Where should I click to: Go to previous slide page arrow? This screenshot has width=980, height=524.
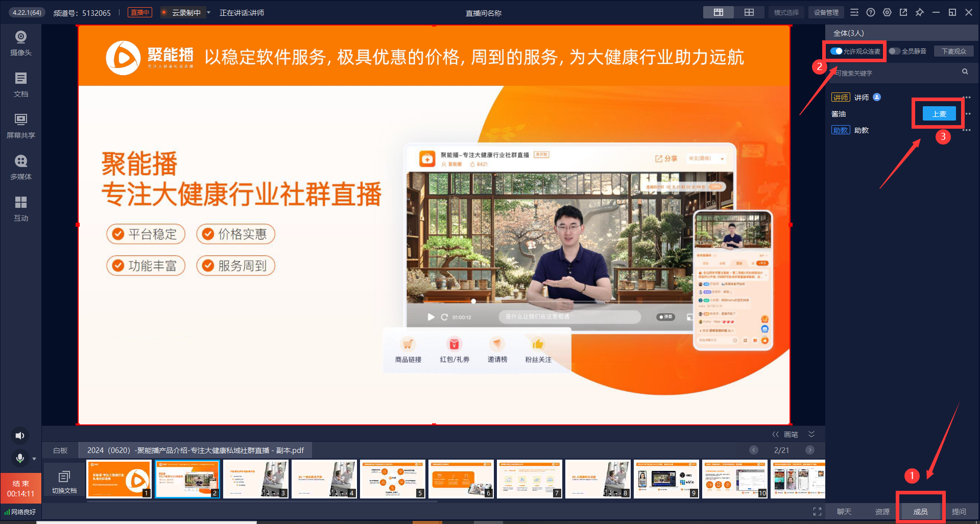[754, 450]
